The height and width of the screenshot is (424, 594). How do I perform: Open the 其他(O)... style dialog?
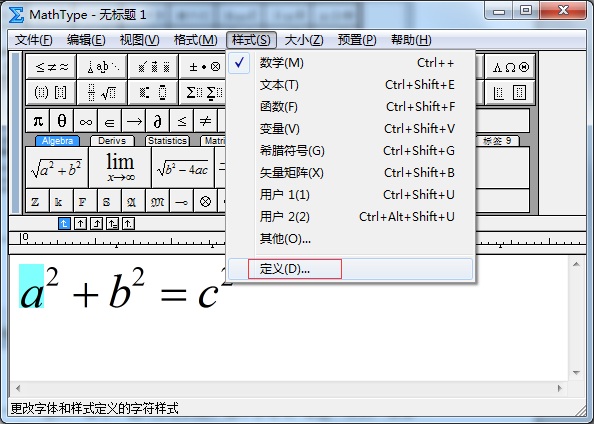350,239
